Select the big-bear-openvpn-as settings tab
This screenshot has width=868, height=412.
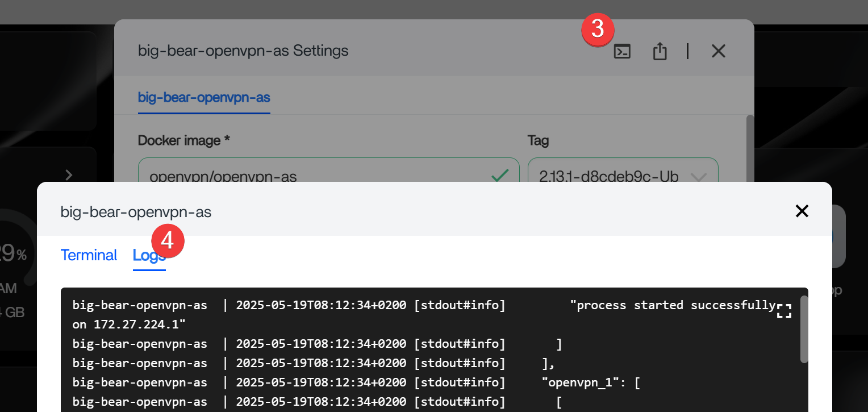click(204, 98)
